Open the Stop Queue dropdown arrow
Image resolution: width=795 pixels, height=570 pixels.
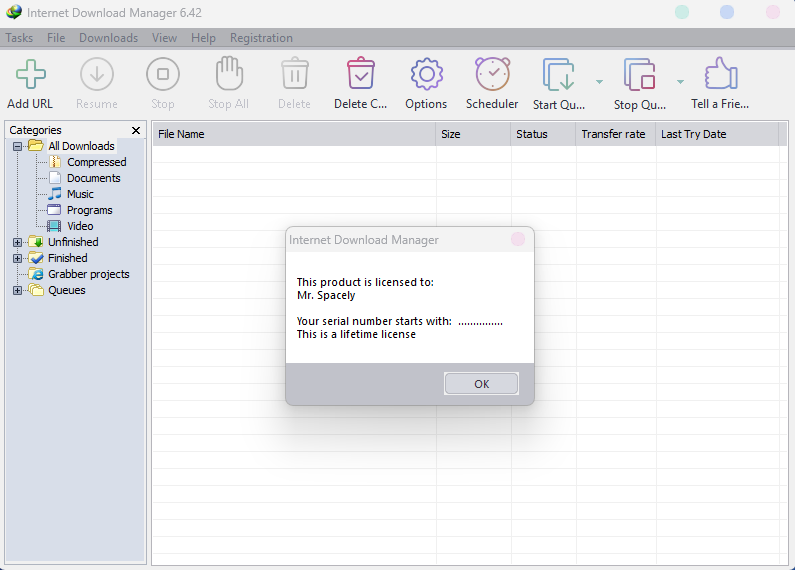click(x=680, y=82)
